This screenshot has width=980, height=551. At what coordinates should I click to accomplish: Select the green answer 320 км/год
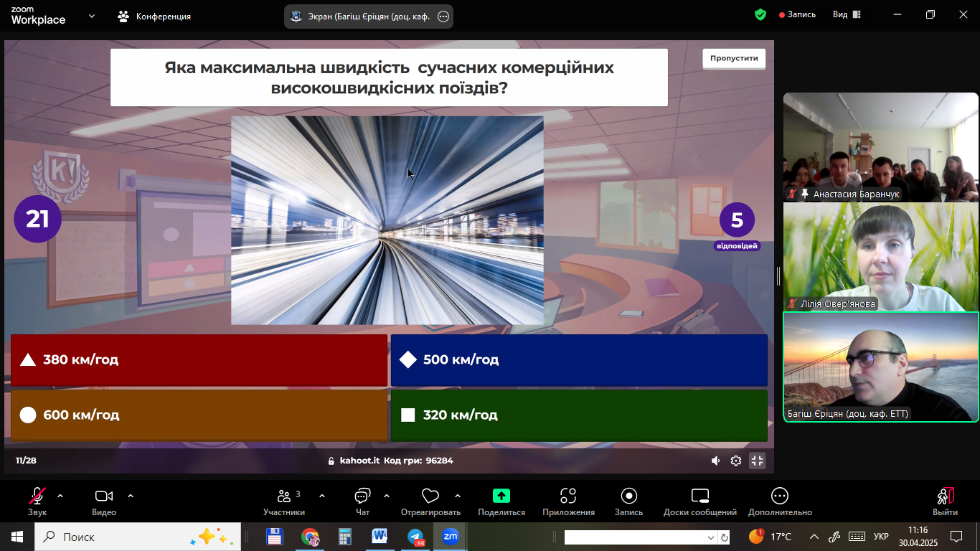pyautogui.click(x=579, y=415)
